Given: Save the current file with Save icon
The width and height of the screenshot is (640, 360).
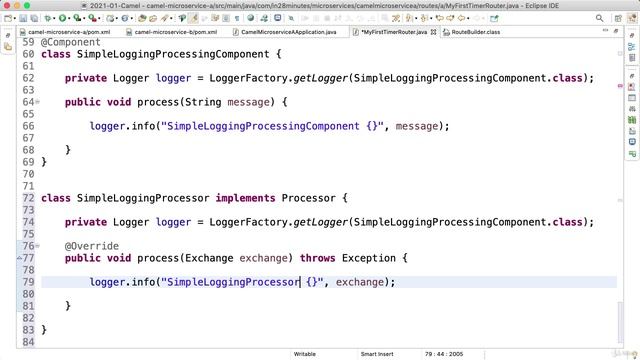Looking at the screenshot, I should (23, 18).
